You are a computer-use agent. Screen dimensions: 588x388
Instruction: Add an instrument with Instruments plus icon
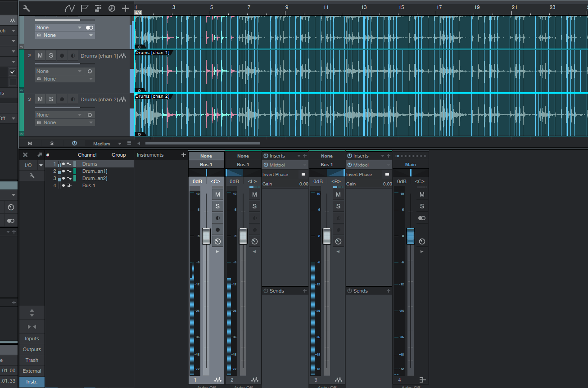(183, 155)
